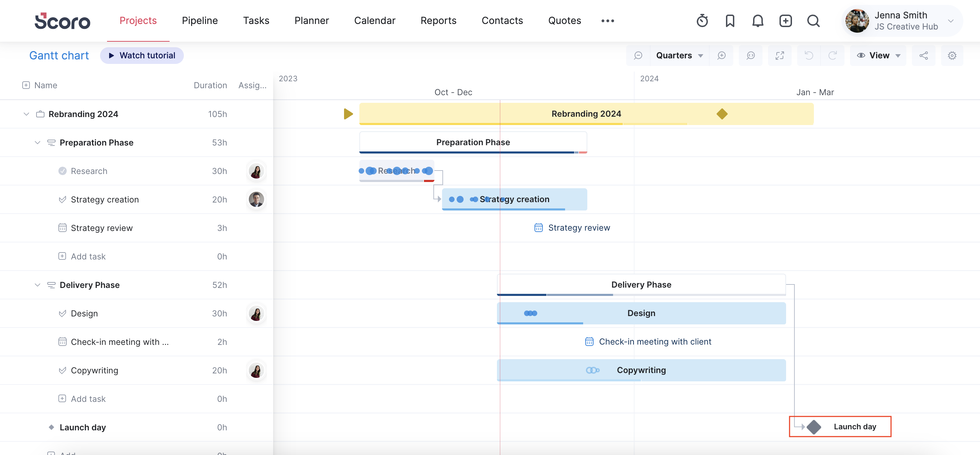
Task: Switch to the Calendar tab
Action: tap(375, 20)
